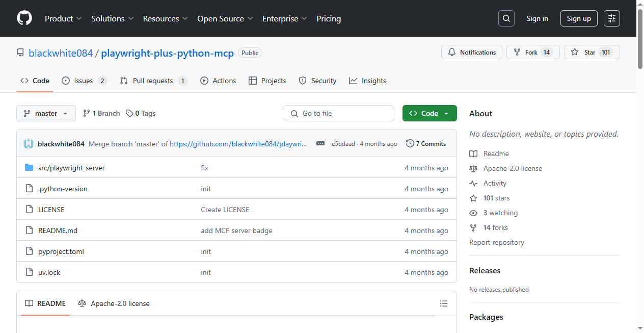Select the README tab in file viewer
The width and height of the screenshot is (644, 333).
[x=45, y=303]
